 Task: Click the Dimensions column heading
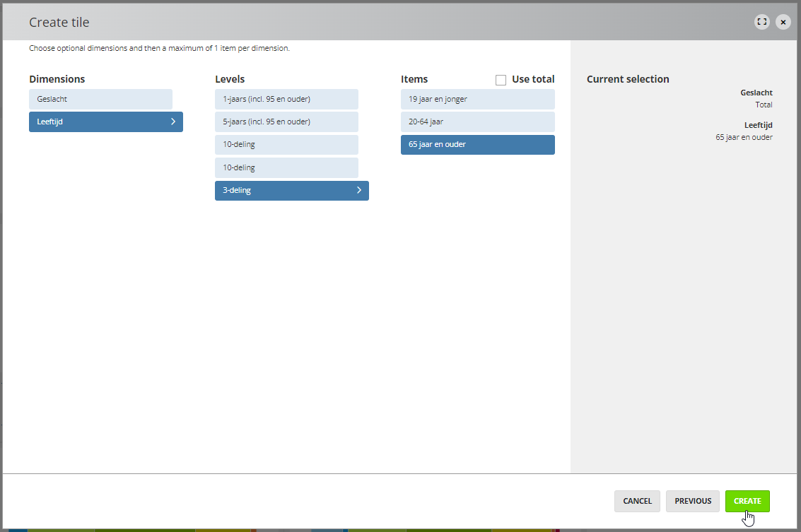point(57,79)
